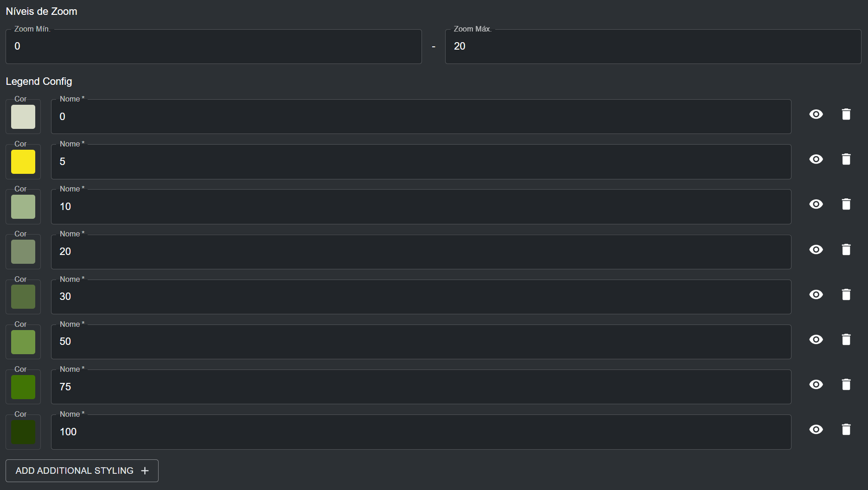868x490 pixels.
Task: Delete the legend entry named 0
Action: [846, 115]
